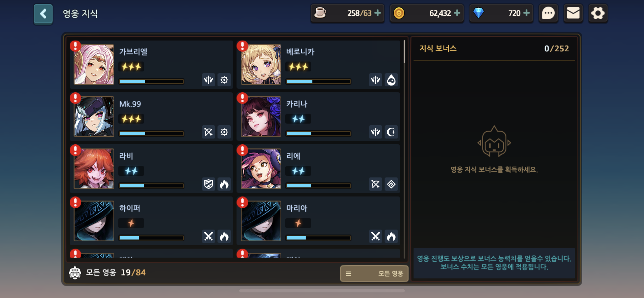Add gold coins with plus button
The width and height of the screenshot is (644, 298).
point(457,13)
